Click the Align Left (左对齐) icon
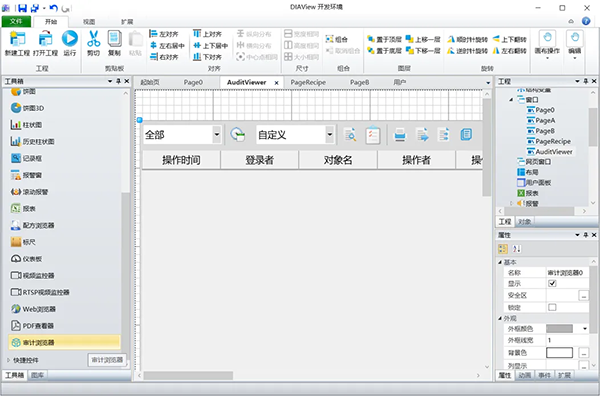 [x=153, y=34]
